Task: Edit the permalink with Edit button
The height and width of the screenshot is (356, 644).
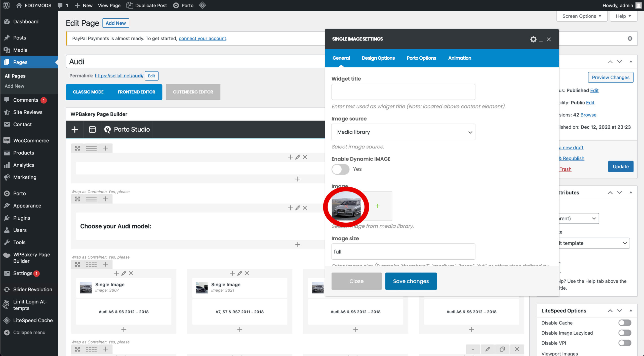Action: pos(151,76)
